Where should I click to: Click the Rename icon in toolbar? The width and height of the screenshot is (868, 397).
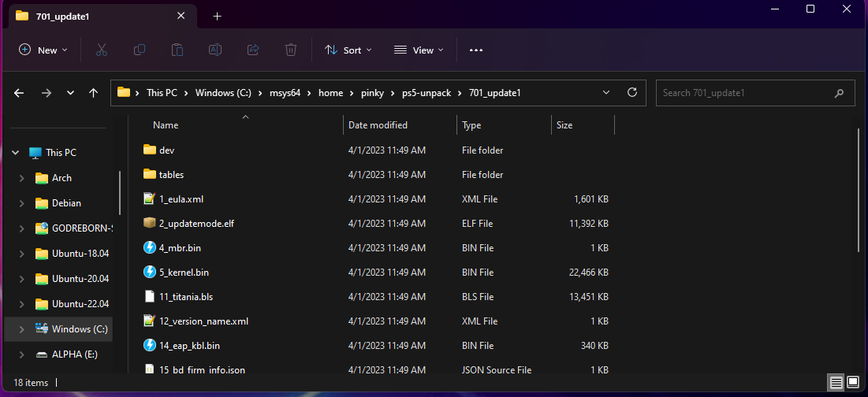[x=214, y=50]
